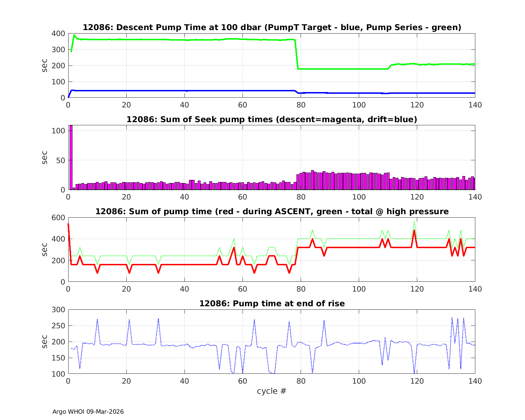Click the "sec" y-axis label of the bottom chart

44,342
